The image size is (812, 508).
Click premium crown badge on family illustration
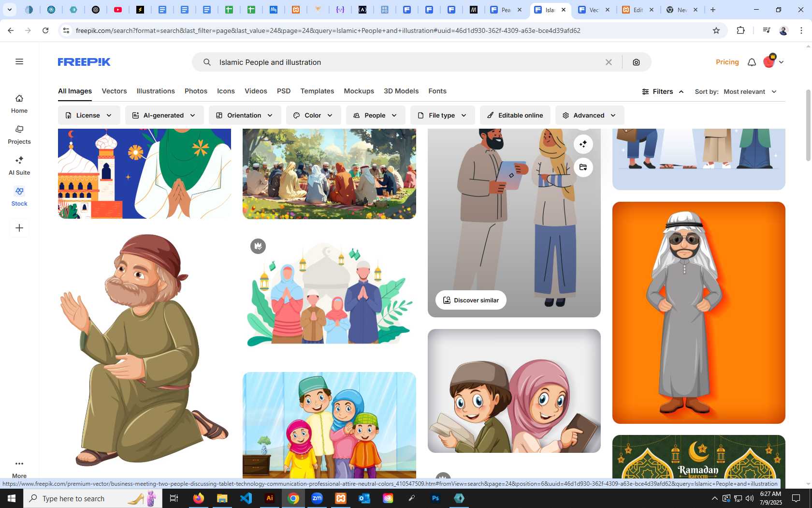pos(258,246)
